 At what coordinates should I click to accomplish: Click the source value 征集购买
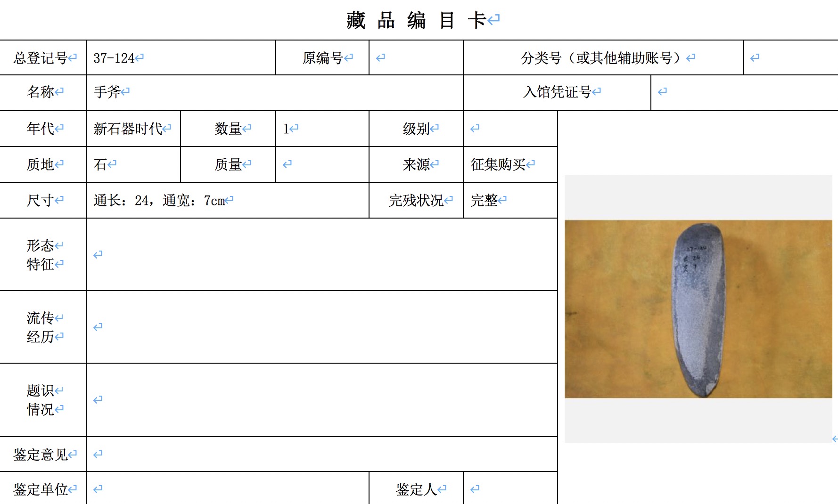(x=498, y=164)
